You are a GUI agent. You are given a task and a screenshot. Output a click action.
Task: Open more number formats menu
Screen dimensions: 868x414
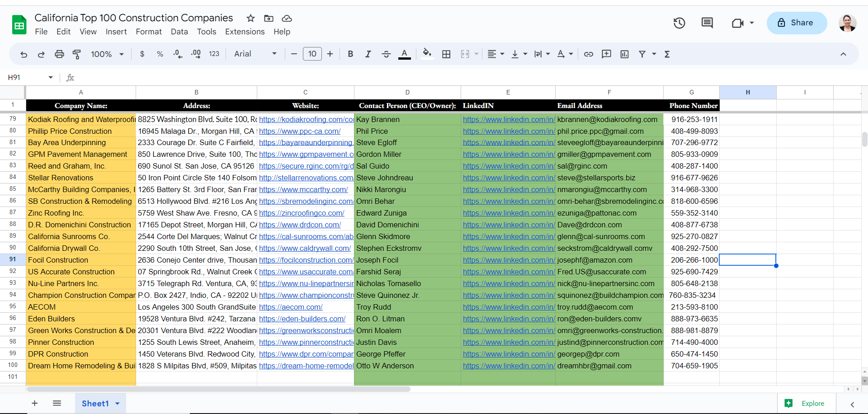click(x=214, y=54)
